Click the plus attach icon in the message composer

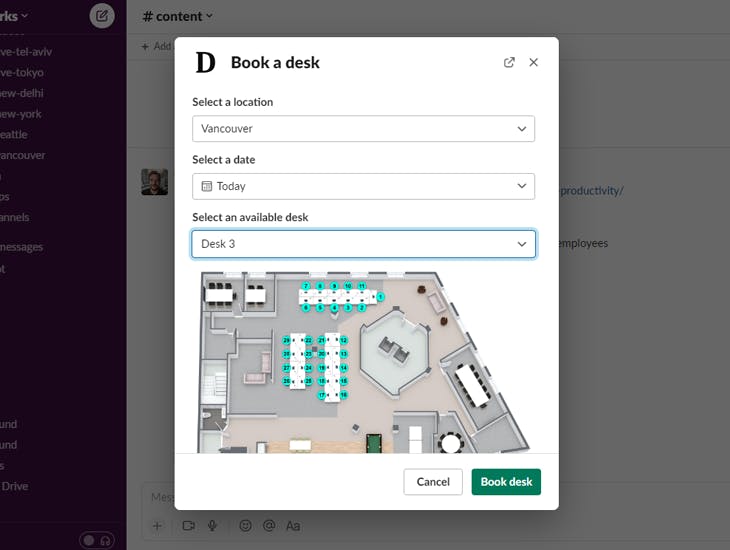pyautogui.click(x=157, y=526)
